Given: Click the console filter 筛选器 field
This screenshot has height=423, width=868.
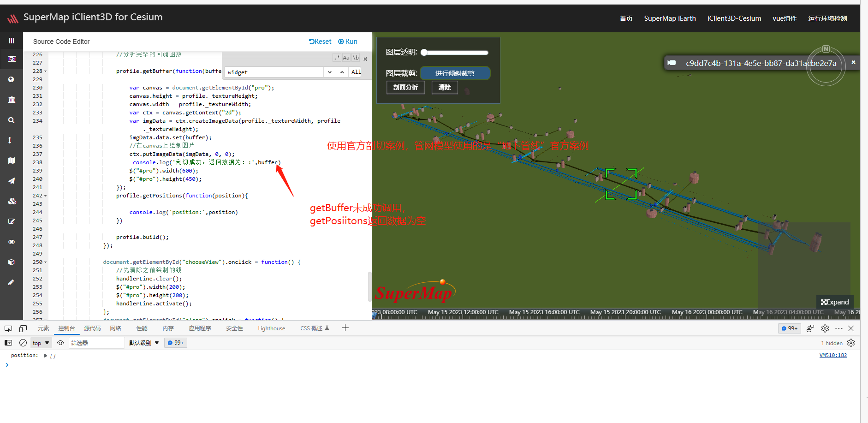Looking at the screenshot, I should tap(97, 343).
